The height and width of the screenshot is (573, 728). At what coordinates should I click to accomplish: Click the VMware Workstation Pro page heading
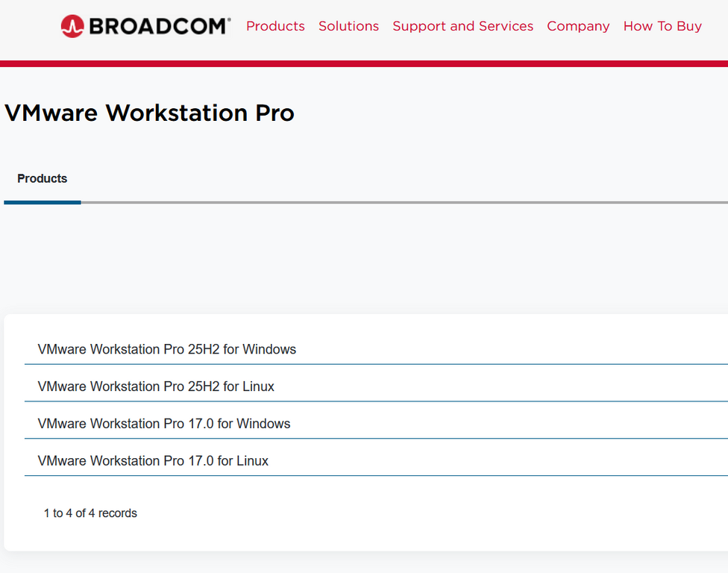point(149,113)
